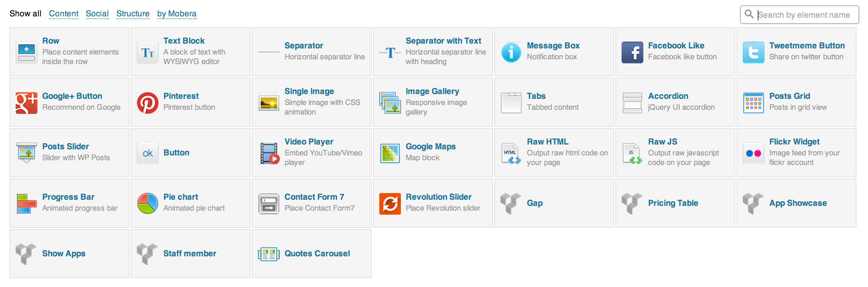
Task: Insert the Quotes Carousel element
Action: coord(317,254)
